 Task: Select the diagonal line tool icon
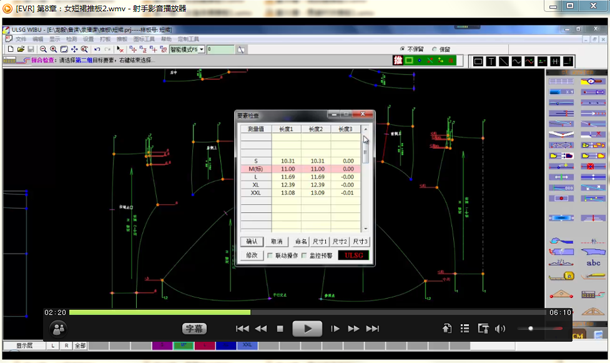tap(504, 61)
